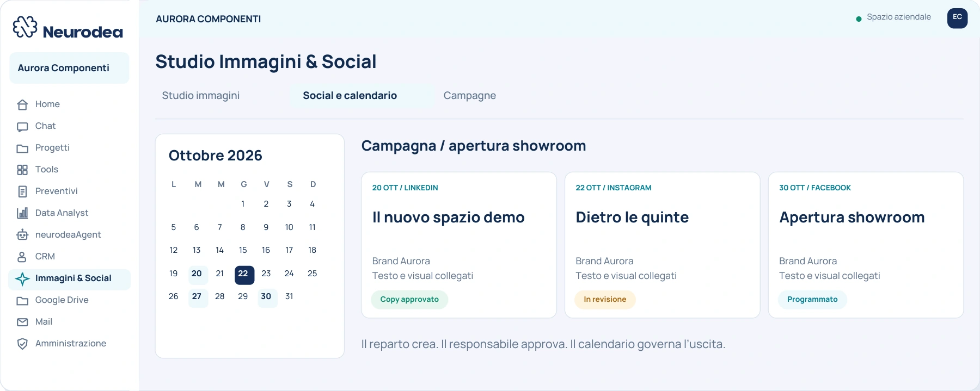Open the Mail menu label
The image size is (980, 391).
tap(44, 321)
